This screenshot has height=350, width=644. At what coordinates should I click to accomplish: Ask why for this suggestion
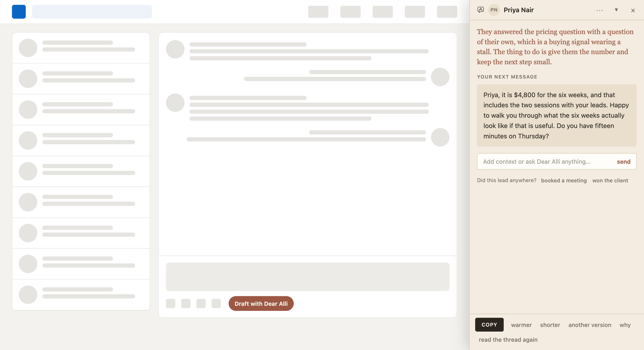625,325
